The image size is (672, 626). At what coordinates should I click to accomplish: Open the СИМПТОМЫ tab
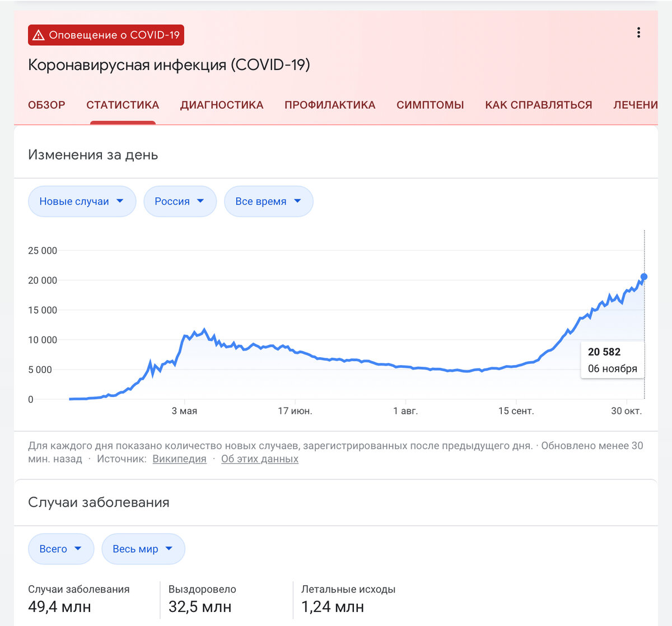click(x=430, y=105)
